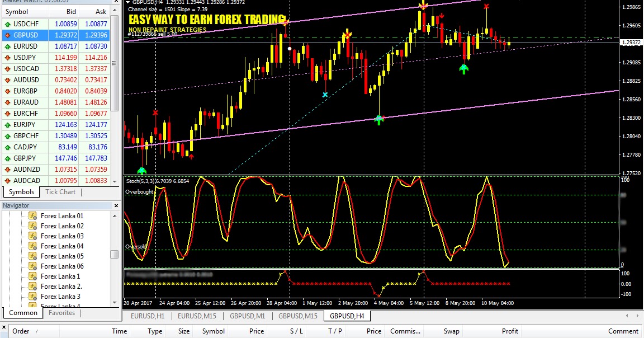The width and height of the screenshot is (644, 338).
Task: Click the 1.29372 current price label on axis
Action: point(631,43)
